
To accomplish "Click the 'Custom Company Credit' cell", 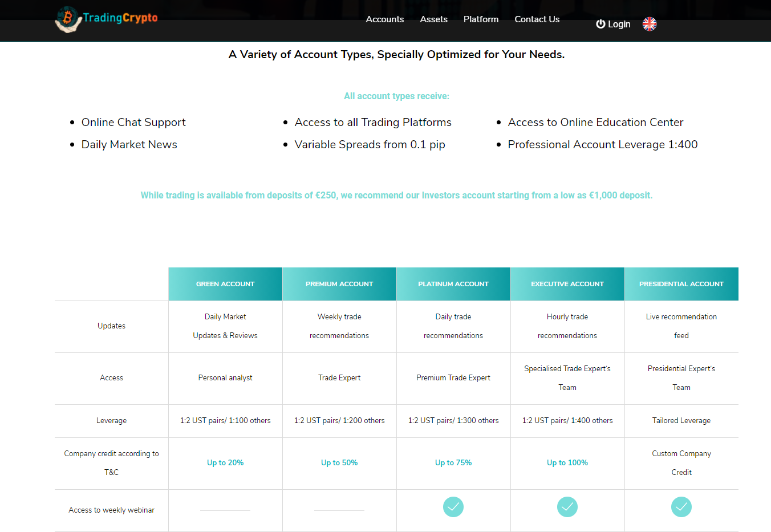I will point(681,463).
